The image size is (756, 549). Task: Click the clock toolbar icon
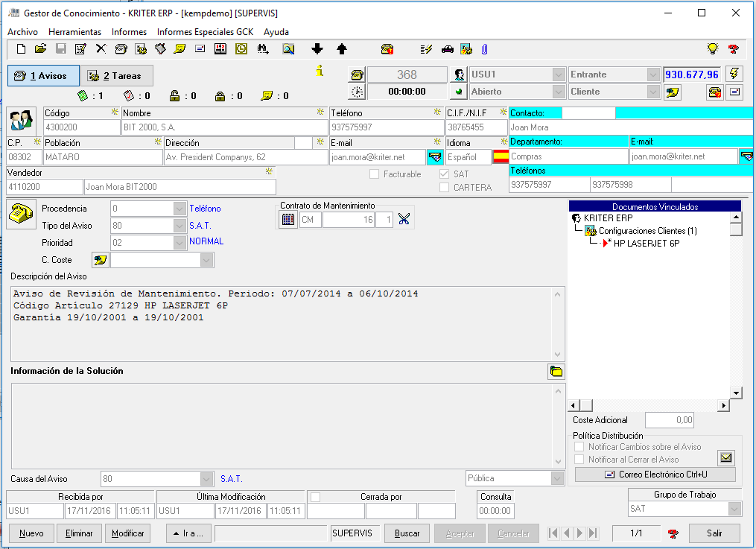point(241,48)
